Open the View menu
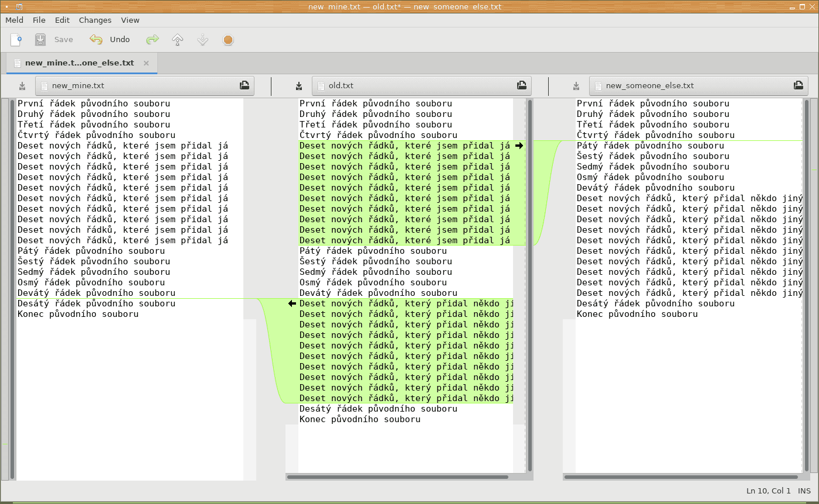The height and width of the screenshot is (504, 819). tap(130, 20)
